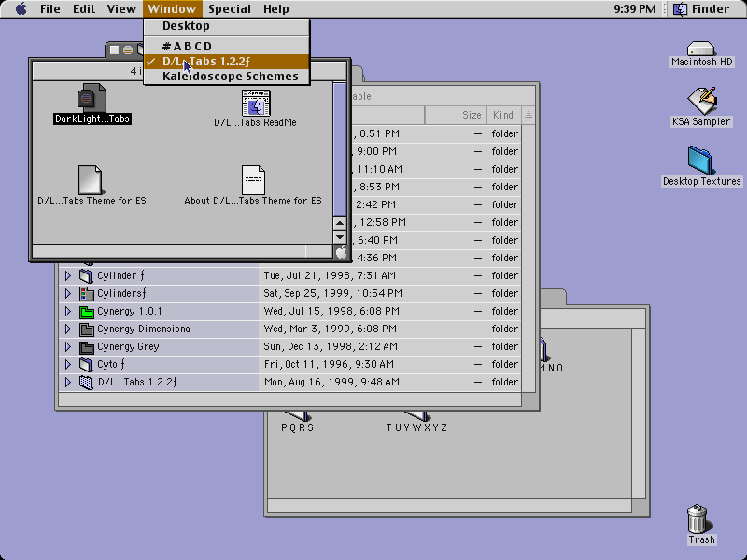747x560 pixels.
Task: Close the open Window menu title
Action: point(172,9)
